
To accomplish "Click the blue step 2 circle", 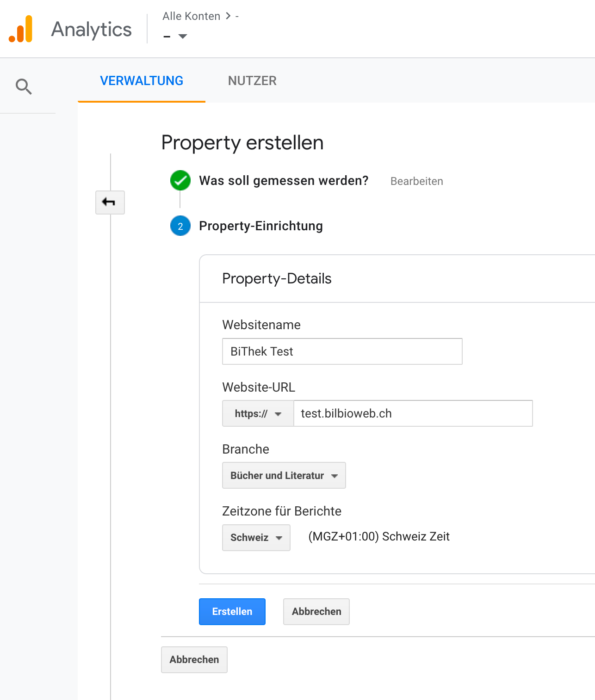I will coord(180,226).
